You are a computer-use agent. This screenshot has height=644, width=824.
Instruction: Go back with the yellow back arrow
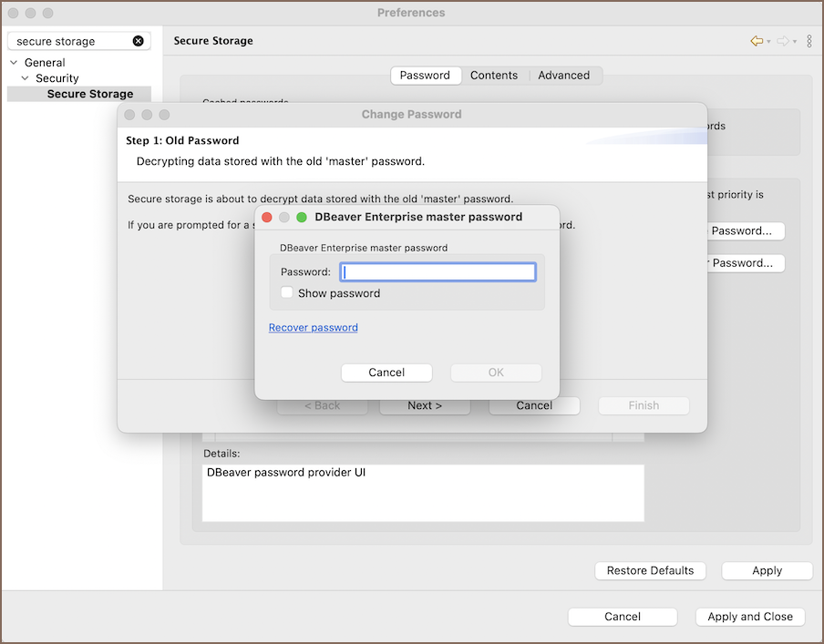(x=757, y=41)
